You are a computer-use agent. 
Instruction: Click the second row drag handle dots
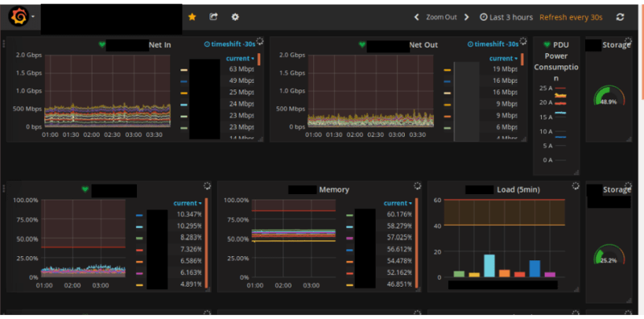[4, 188]
